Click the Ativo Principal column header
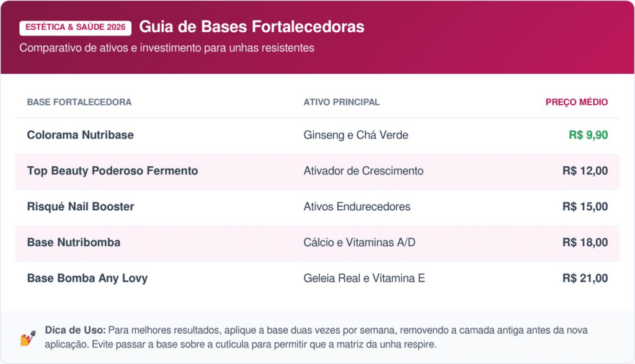 click(x=342, y=102)
